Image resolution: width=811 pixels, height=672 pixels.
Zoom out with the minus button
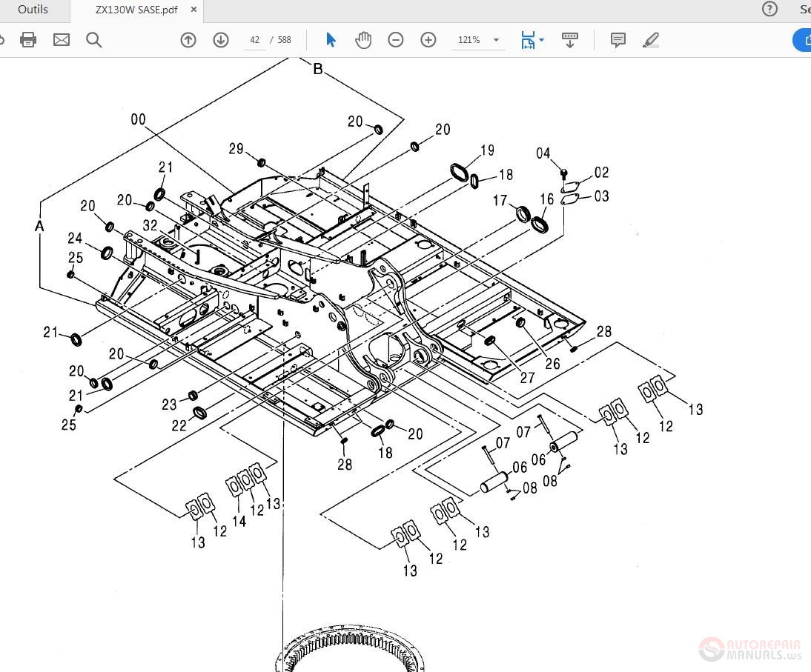[x=396, y=40]
